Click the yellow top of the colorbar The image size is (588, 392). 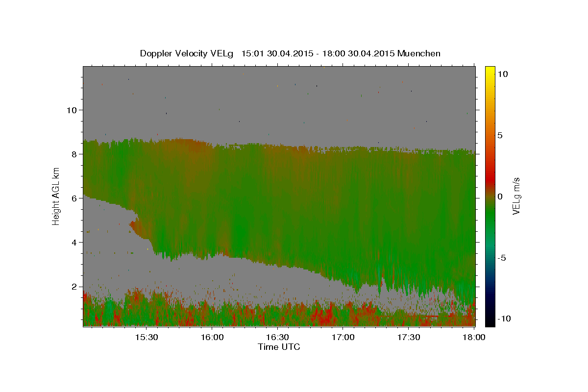point(490,71)
